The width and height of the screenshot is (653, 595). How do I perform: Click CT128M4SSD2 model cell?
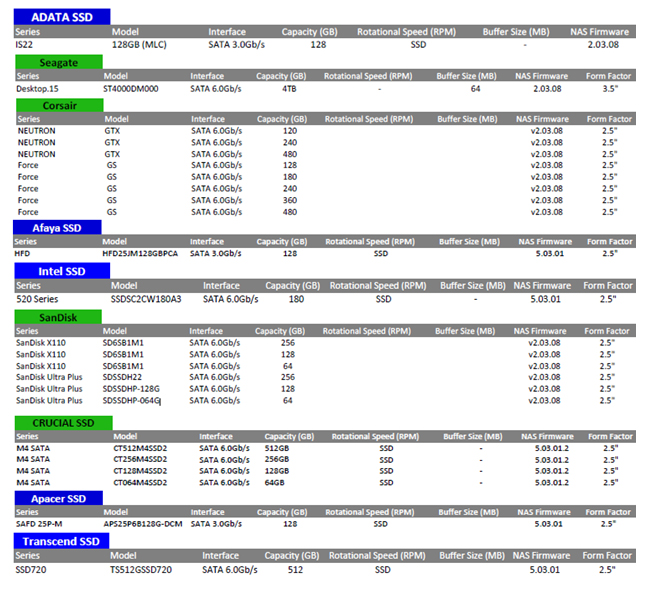(140, 471)
